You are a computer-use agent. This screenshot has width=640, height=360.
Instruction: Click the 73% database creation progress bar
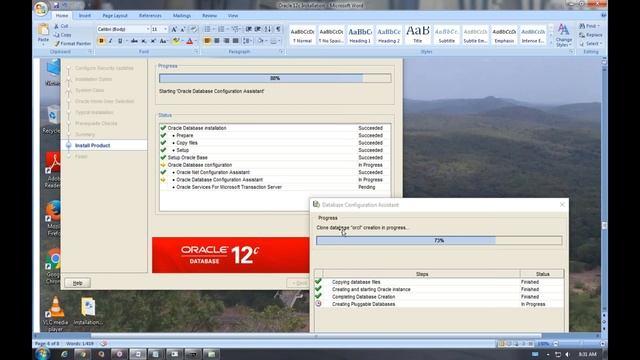439,240
